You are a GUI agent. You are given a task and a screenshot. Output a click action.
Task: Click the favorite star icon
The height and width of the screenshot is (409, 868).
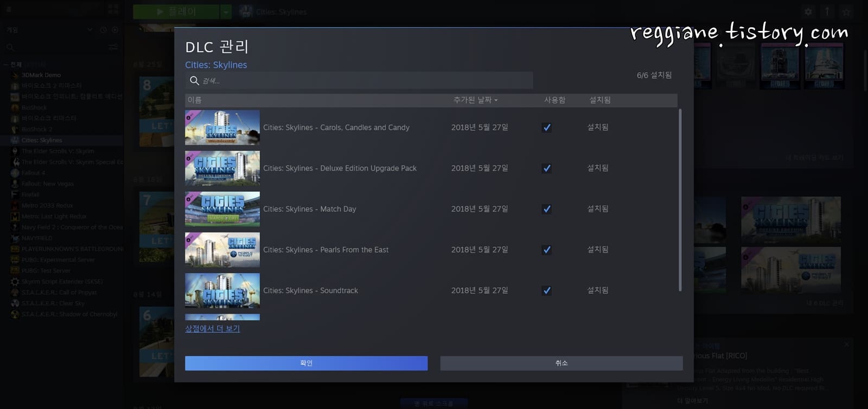(x=846, y=11)
